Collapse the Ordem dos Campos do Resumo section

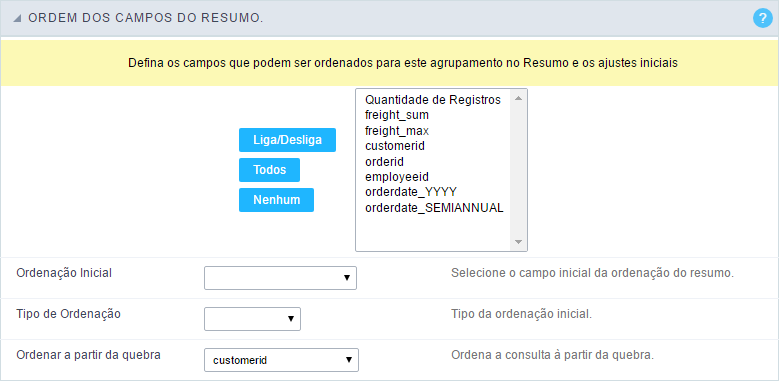[x=17, y=18]
